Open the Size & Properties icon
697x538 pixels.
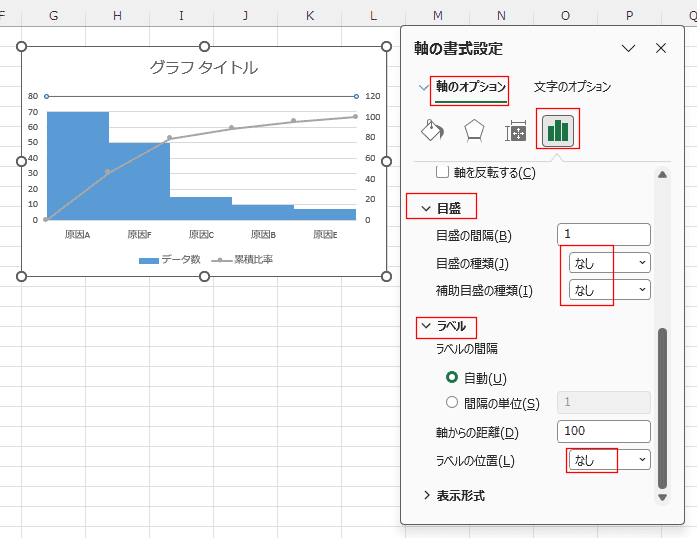516,131
